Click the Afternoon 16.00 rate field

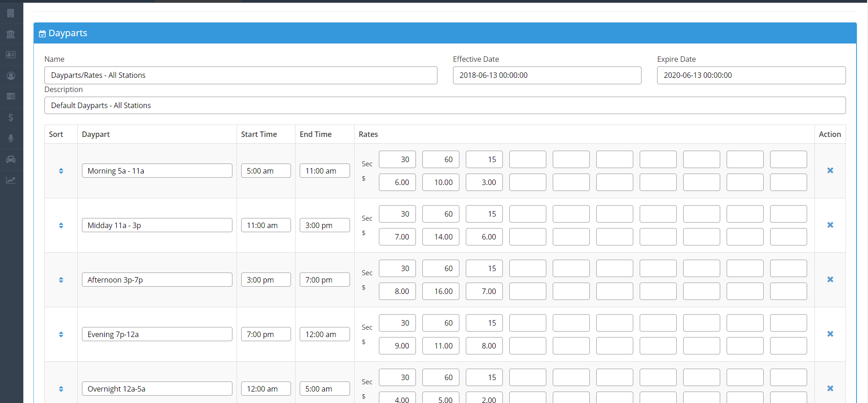click(441, 291)
